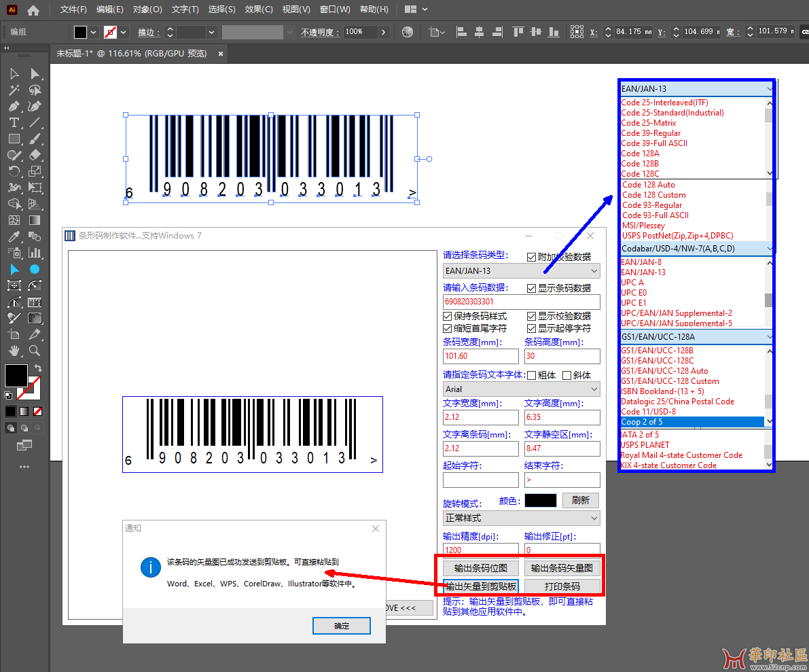Activate the Hand tool
This screenshot has width=809, height=672.
[14, 351]
